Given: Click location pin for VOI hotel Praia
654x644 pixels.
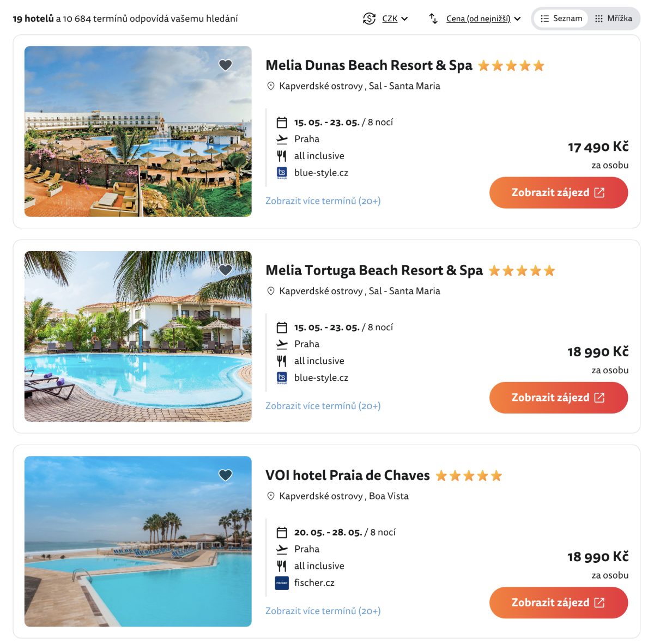Looking at the screenshot, I should pos(271,496).
